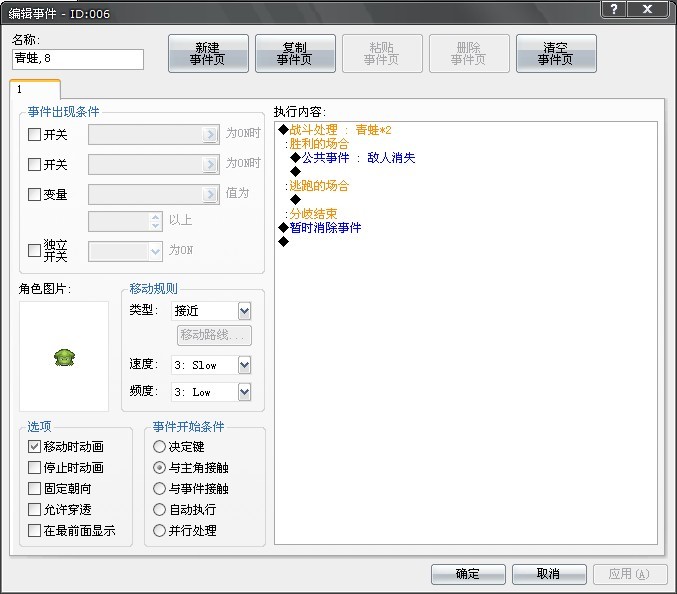Open the 速度 speed dropdown
Viewport: 677px width, 594px height.
point(244,365)
